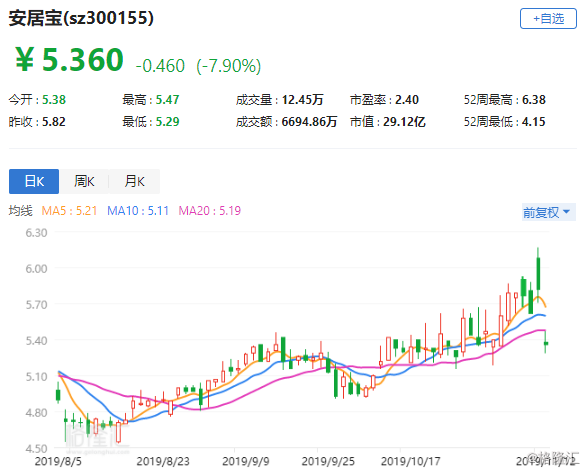Click the 4.50 price axis label

pos(36,448)
